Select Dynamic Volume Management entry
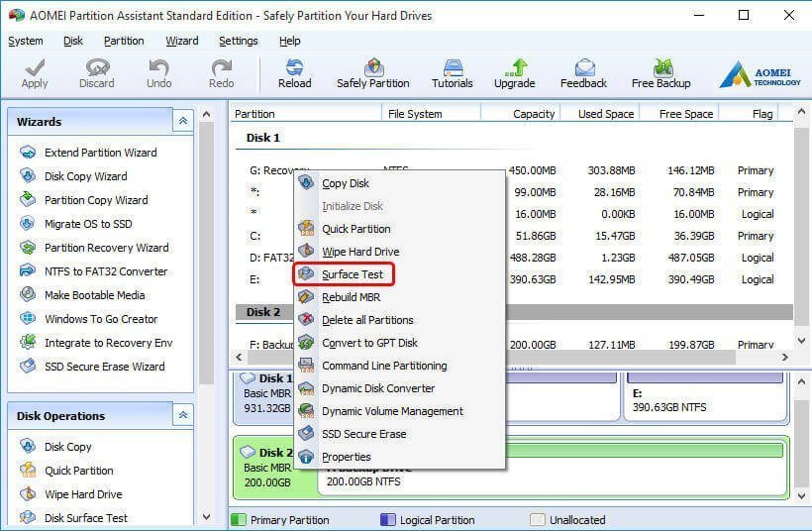 click(399, 411)
